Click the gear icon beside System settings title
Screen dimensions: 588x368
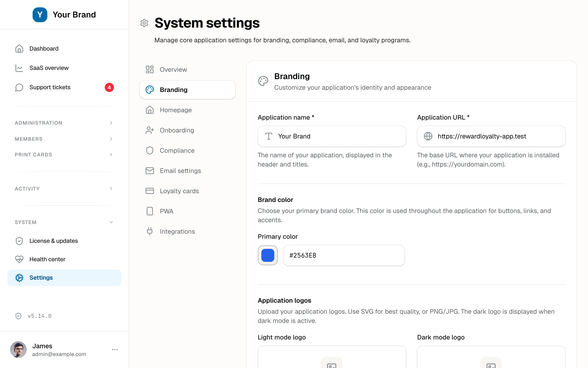pyautogui.click(x=144, y=23)
